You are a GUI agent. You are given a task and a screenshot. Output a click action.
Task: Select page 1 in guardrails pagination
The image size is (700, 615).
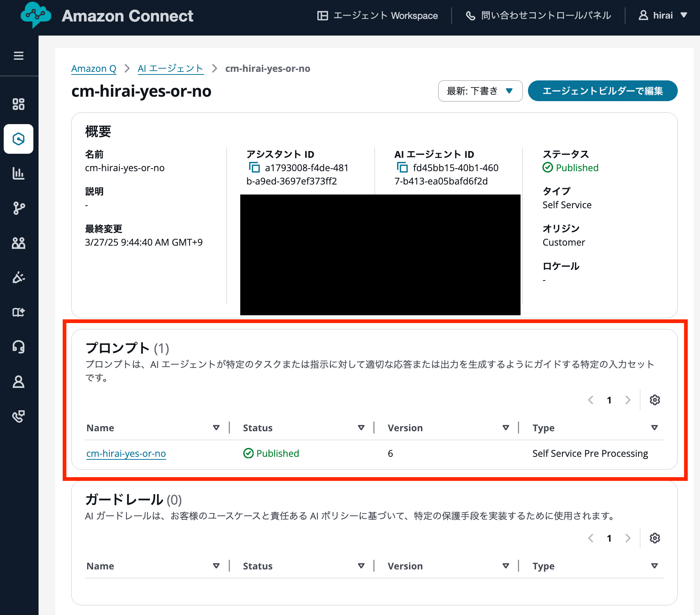click(609, 538)
